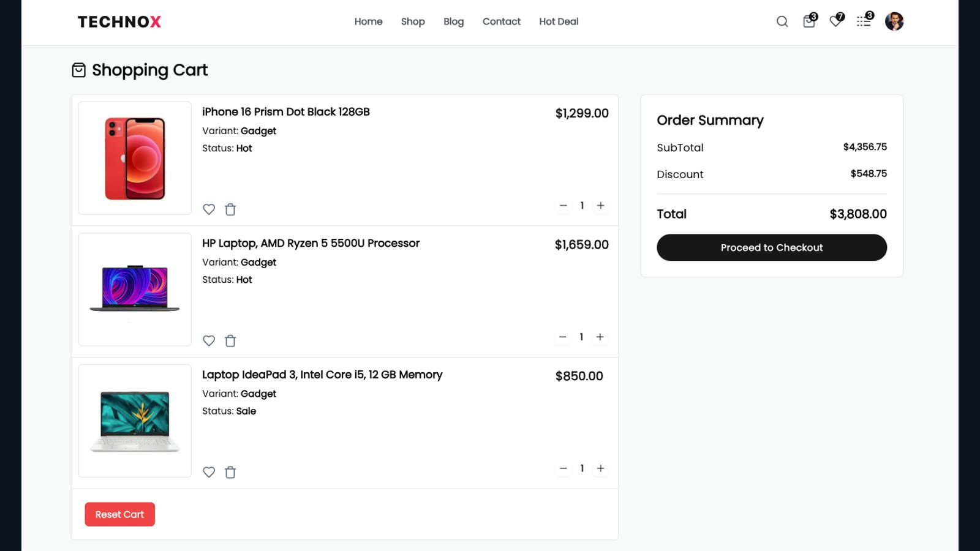Add iPhone 16 to wishlist via heart icon
Image resolution: width=980 pixels, height=551 pixels.
pyautogui.click(x=209, y=209)
